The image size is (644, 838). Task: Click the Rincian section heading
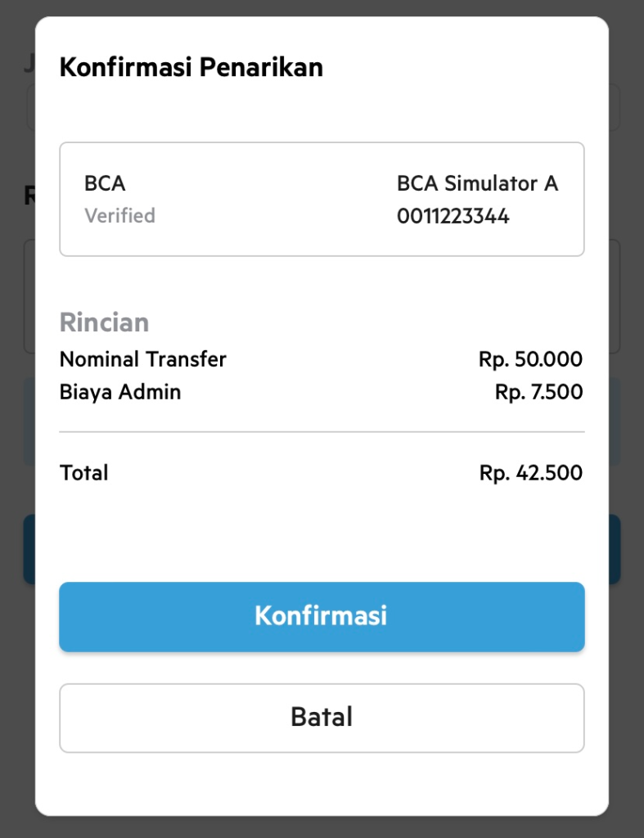104,322
